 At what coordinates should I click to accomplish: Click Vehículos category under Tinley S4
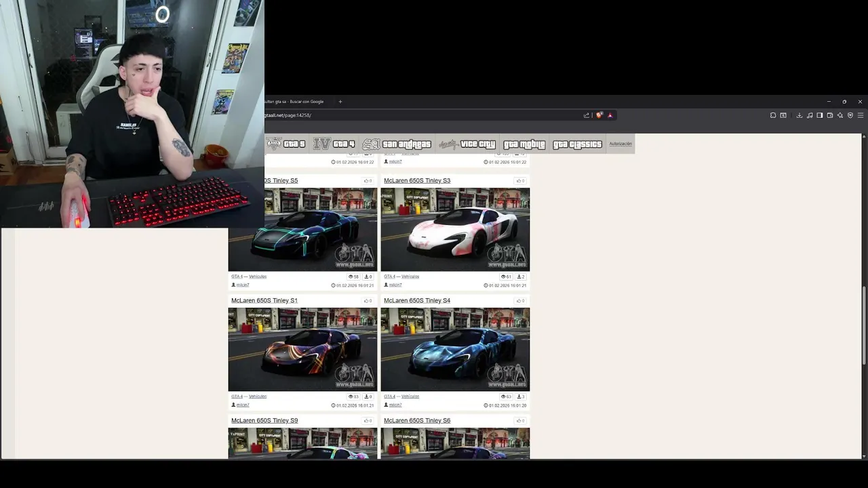[410, 396]
